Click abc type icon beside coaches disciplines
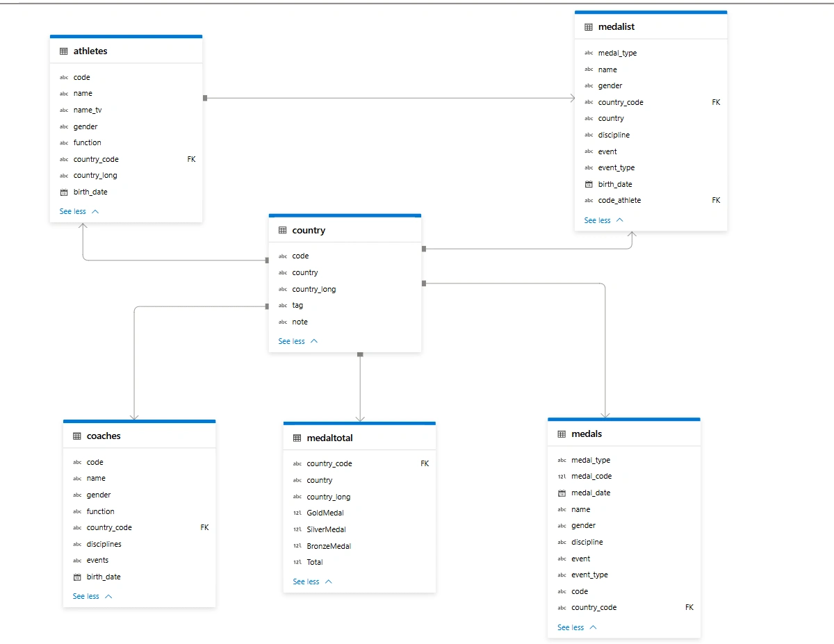The height and width of the screenshot is (644, 834). click(x=77, y=545)
